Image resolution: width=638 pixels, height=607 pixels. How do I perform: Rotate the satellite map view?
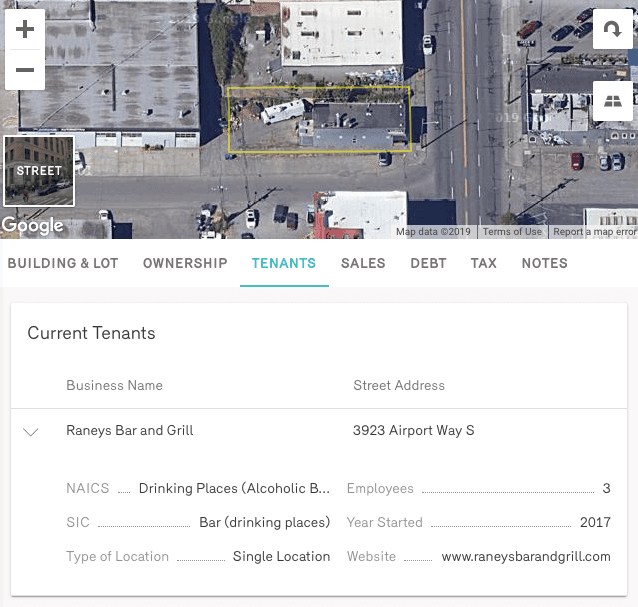[x=612, y=30]
